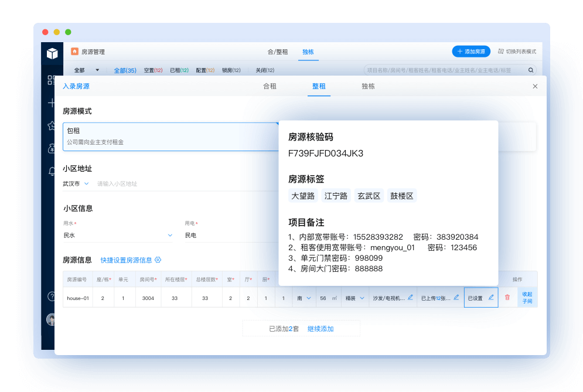Click the help question mark icon
The image size is (583, 392).
pos(52,296)
